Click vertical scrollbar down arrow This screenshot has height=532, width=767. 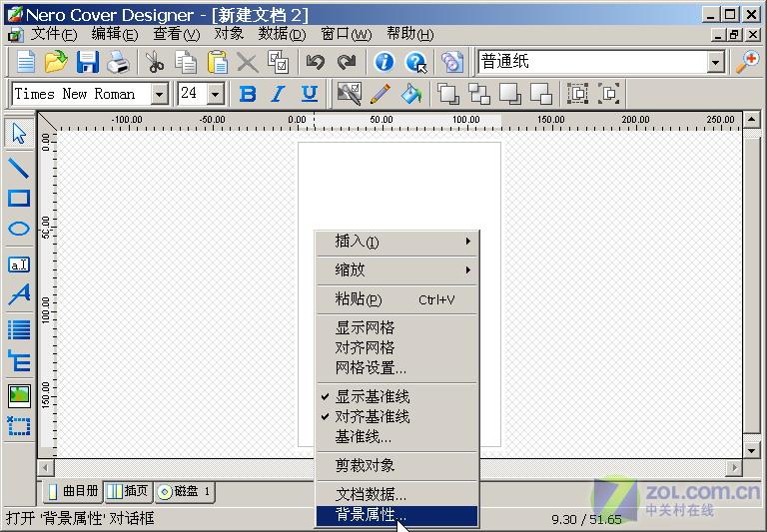coord(751,450)
